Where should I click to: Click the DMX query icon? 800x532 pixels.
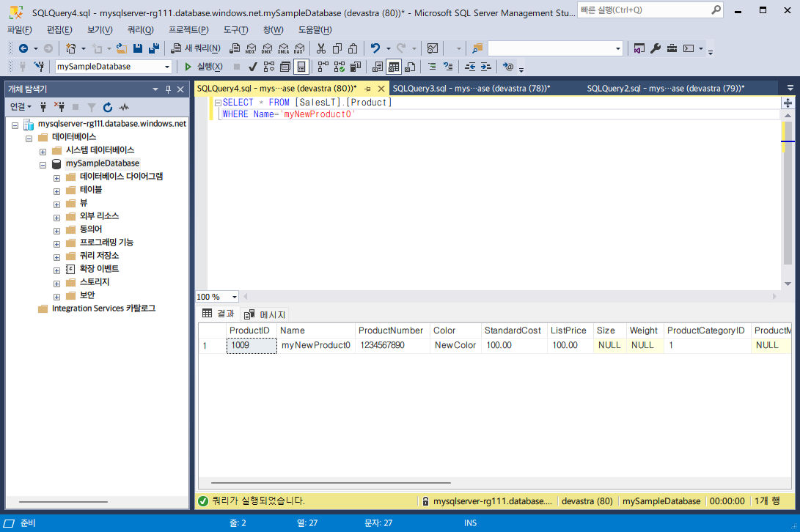pyautogui.click(x=267, y=48)
